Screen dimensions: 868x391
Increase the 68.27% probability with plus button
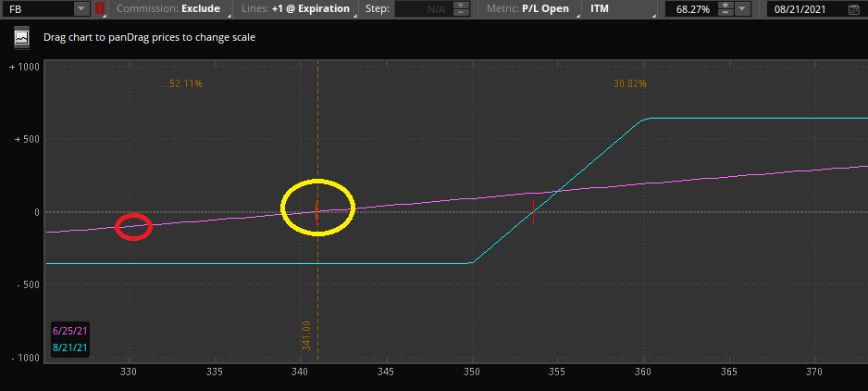[x=726, y=5]
